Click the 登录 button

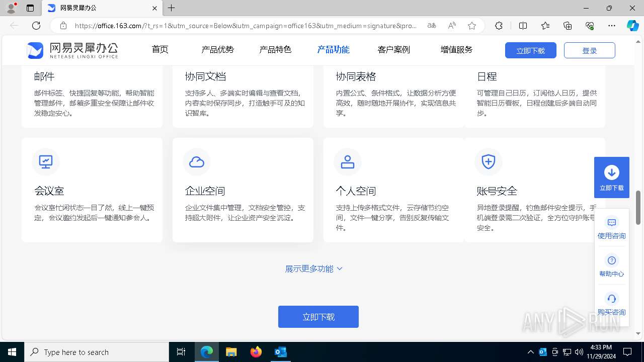click(x=590, y=50)
